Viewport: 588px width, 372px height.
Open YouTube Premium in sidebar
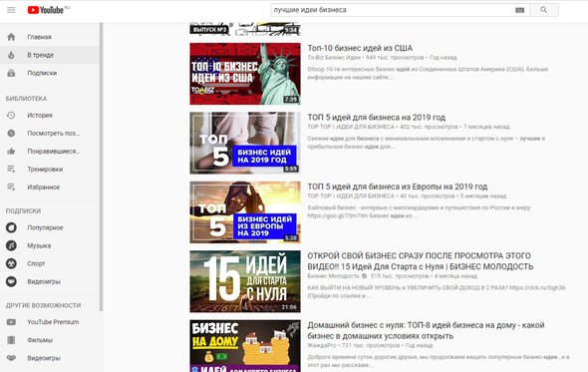pyautogui.click(x=50, y=322)
